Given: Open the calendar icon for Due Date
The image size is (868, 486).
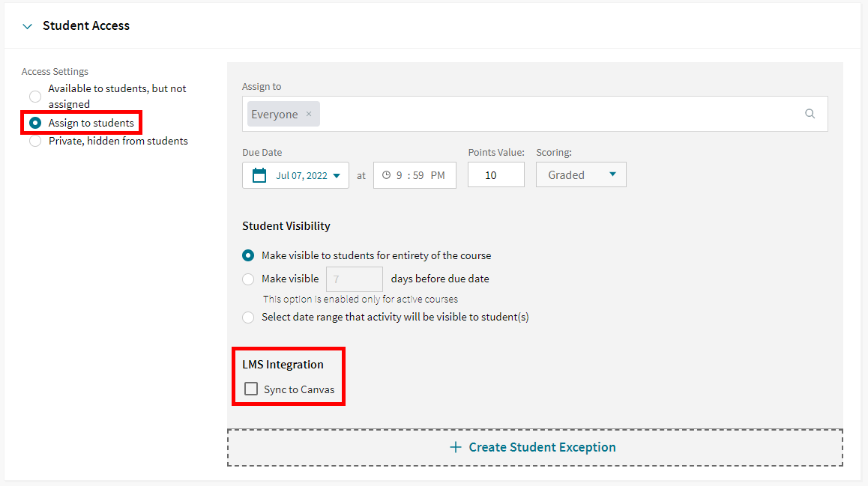Looking at the screenshot, I should (259, 174).
